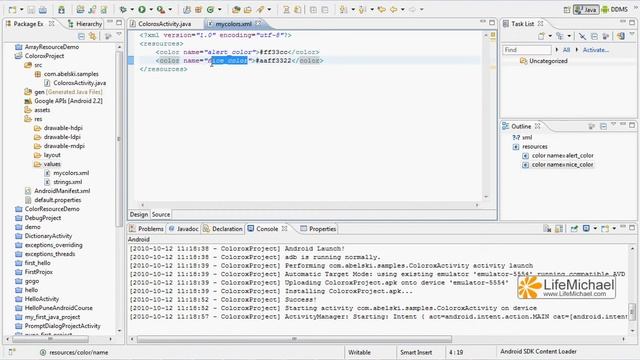Click the Find field in Task List
640x360 pixels.
pos(527,50)
